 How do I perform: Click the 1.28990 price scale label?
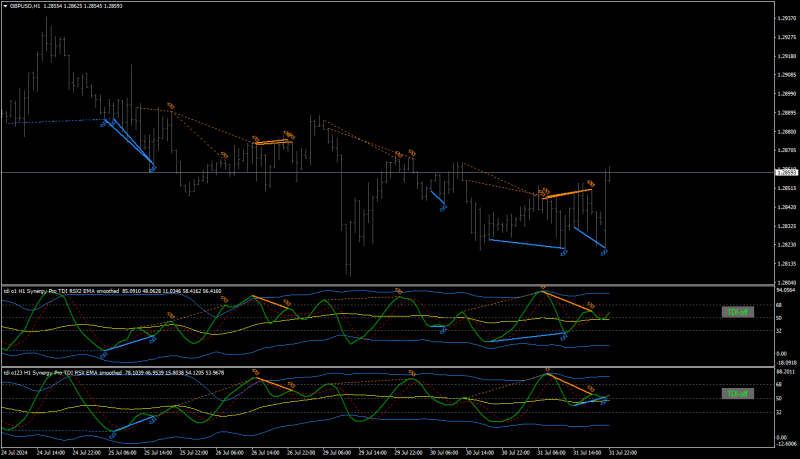786,94
